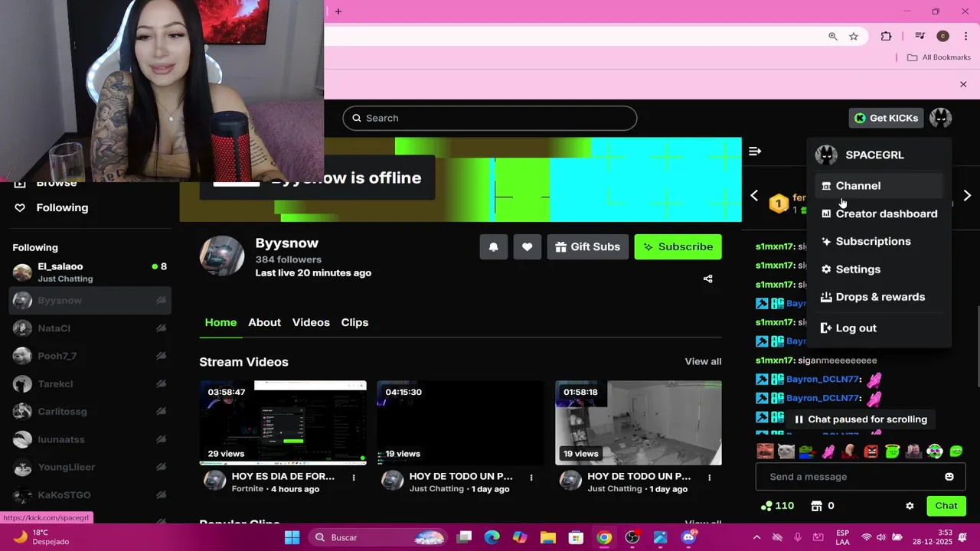Open OBS Studio from the taskbar
This screenshot has height=551, width=980.
[x=632, y=537]
